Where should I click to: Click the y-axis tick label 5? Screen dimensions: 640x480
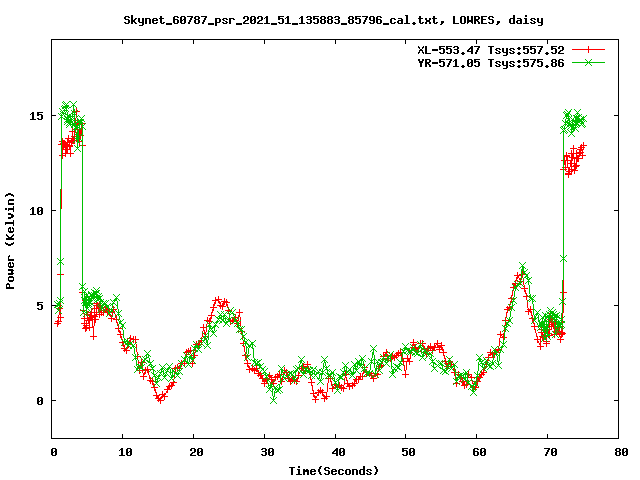coord(40,306)
